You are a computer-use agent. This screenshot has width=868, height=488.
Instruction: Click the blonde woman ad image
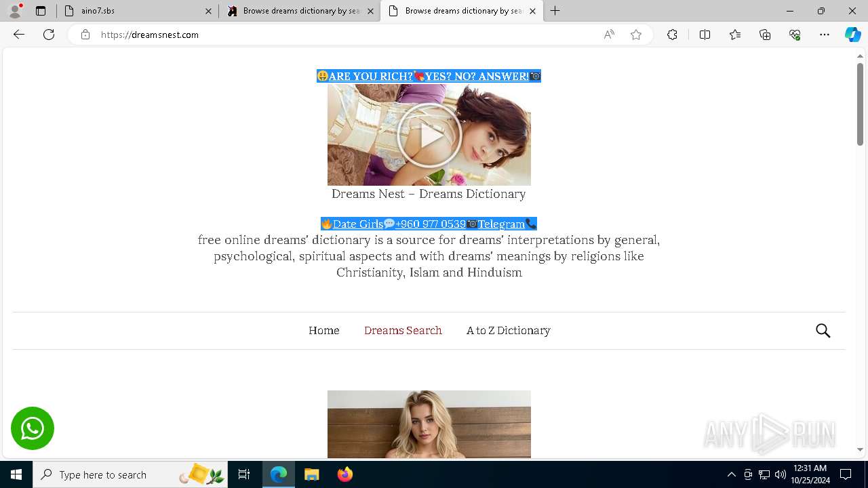click(x=429, y=424)
